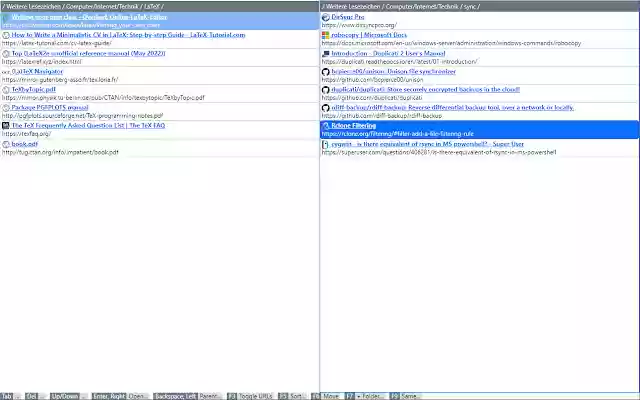The width and height of the screenshot is (640, 400).
Task: Click URL text latex-tutorial.com/cv-latex-guide/
Action: 57,43
